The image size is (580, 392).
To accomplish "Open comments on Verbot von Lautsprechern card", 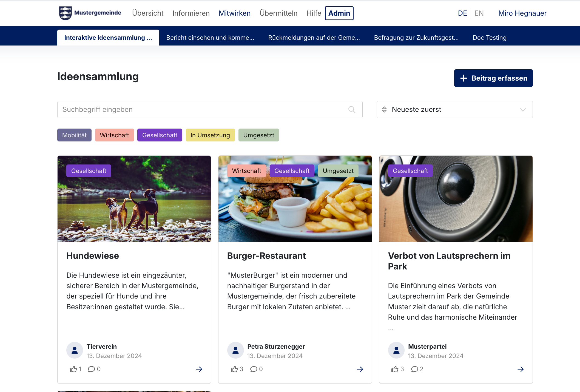I will click(x=414, y=369).
